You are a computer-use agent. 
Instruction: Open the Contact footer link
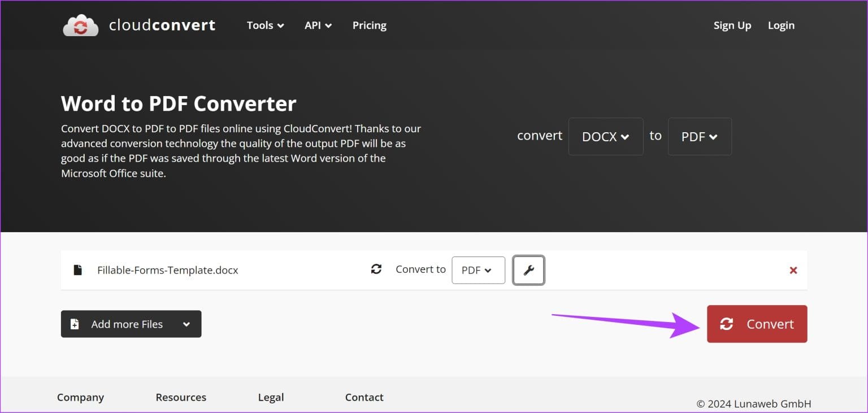[x=364, y=397]
